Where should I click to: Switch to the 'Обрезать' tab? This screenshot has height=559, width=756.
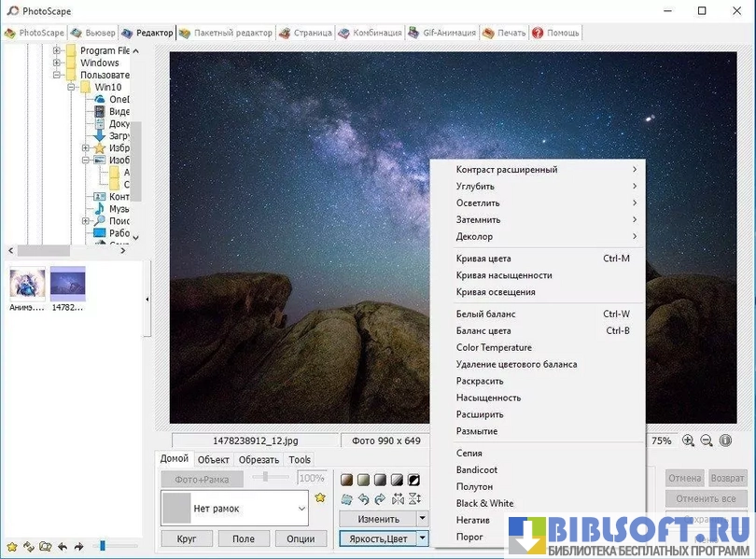click(259, 459)
